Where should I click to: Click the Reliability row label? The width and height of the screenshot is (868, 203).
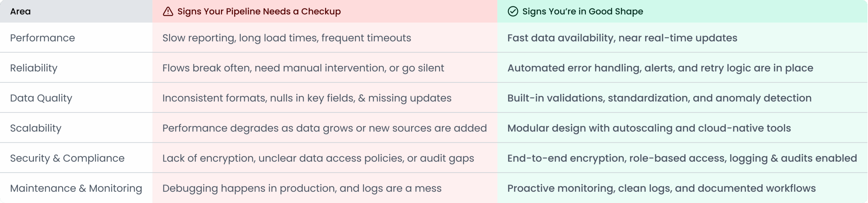(x=34, y=68)
